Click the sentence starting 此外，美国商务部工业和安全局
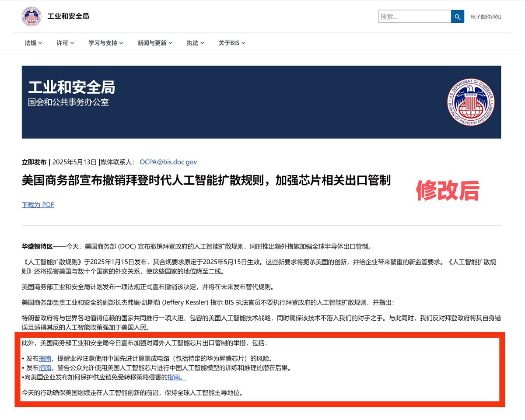Viewport: 525px width, 420px height. [144, 343]
